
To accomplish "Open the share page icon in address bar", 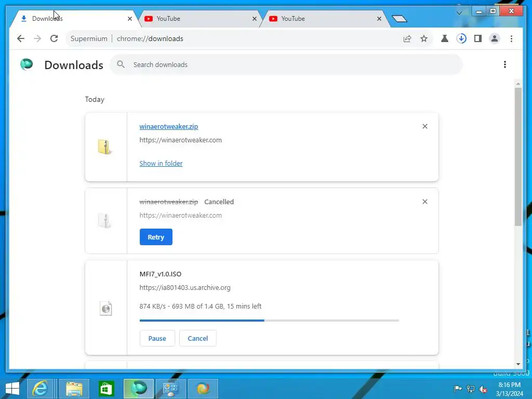I will click(407, 38).
